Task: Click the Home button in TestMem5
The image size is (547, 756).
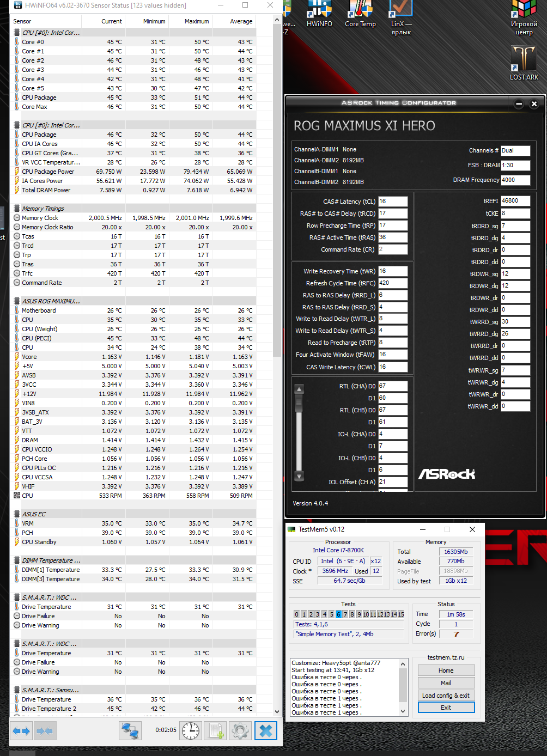Action: pos(446,670)
